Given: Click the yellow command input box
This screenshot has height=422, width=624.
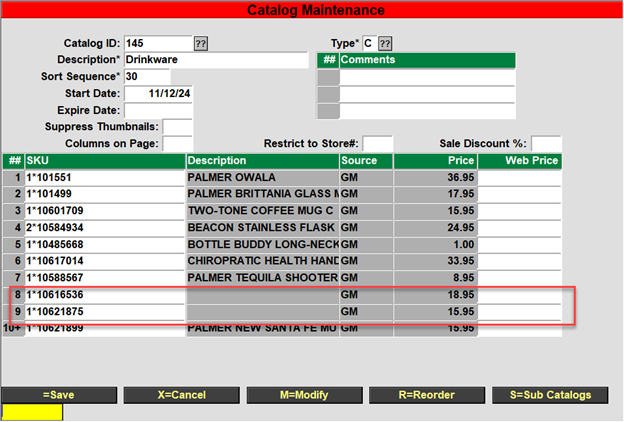Looking at the screenshot, I should pos(32,411).
